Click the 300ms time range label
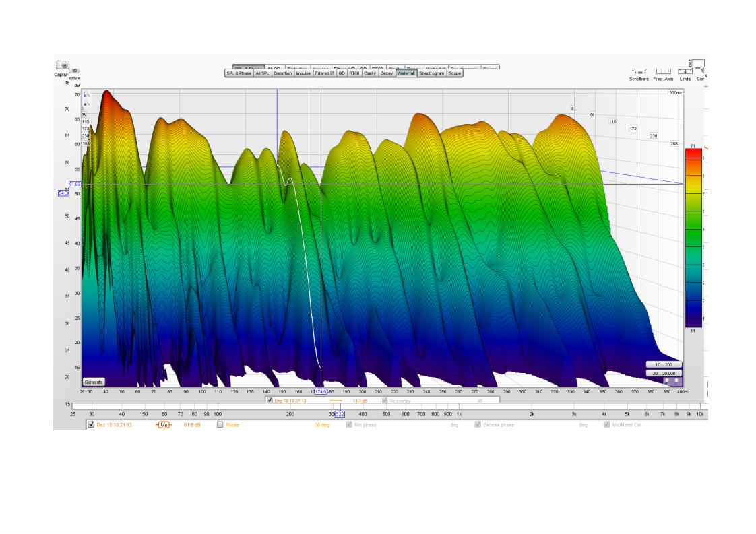Image resolution: width=756 pixels, height=534 pixels. tap(675, 92)
